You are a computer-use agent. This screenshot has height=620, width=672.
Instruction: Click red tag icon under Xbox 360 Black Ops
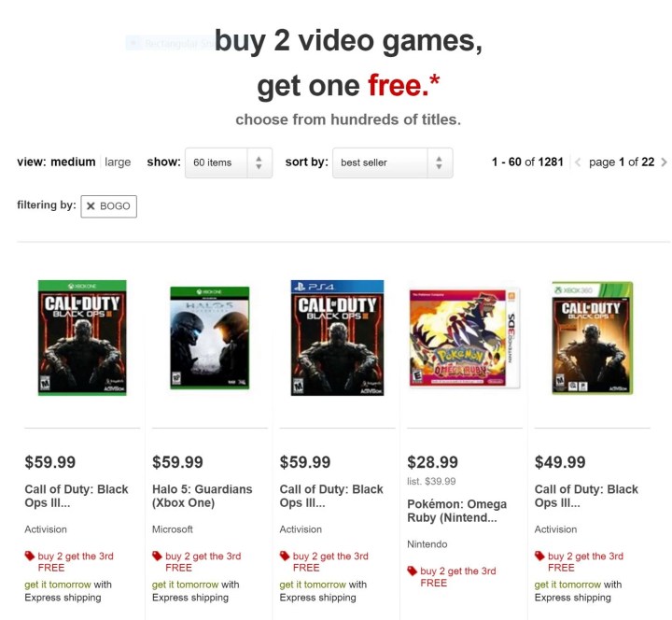539,556
